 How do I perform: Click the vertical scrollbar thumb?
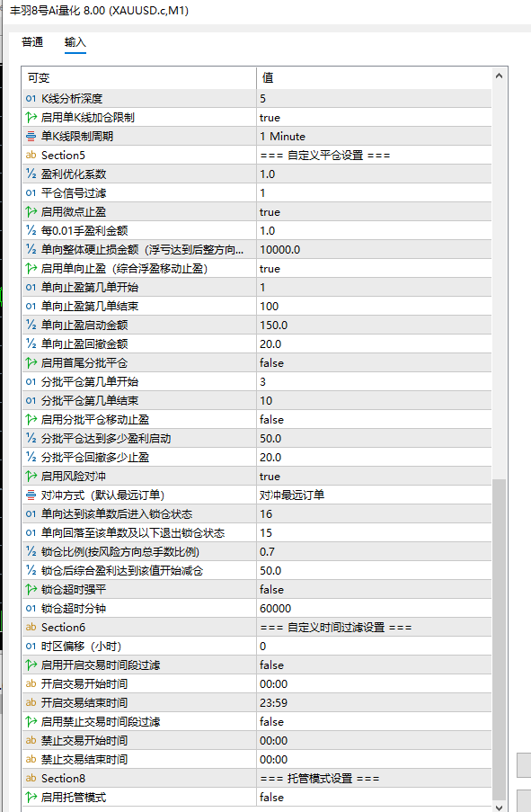click(499, 639)
